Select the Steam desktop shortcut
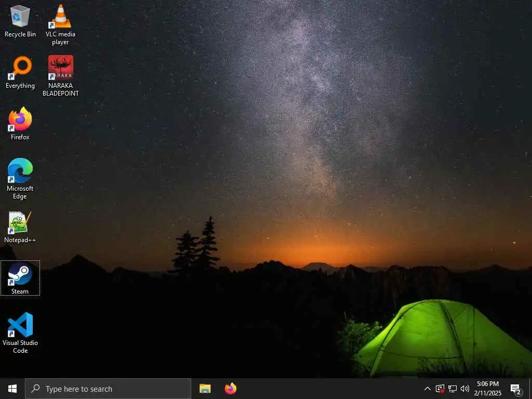532x399 pixels. tap(20, 278)
